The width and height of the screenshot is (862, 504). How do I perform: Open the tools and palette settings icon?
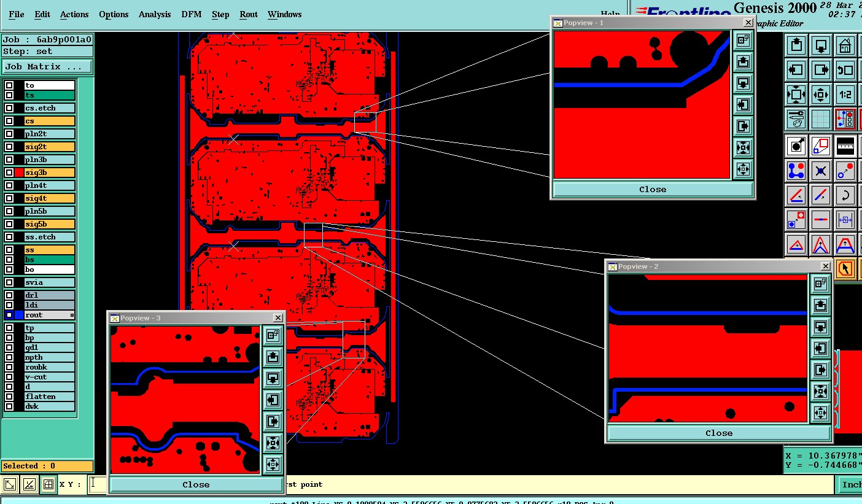(x=796, y=118)
